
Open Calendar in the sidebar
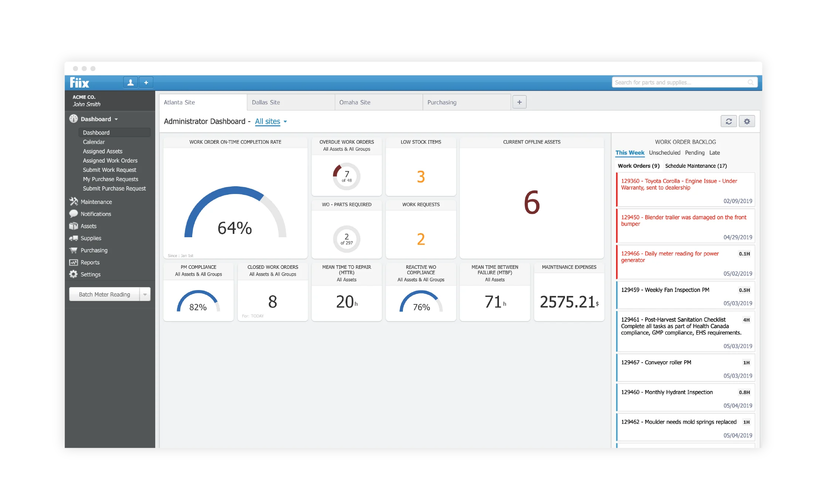pyautogui.click(x=94, y=142)
